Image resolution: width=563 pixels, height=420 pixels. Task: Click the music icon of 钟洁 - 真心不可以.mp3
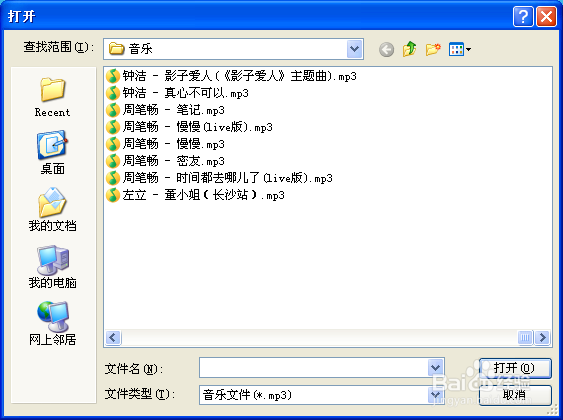(x=113, y=93)
